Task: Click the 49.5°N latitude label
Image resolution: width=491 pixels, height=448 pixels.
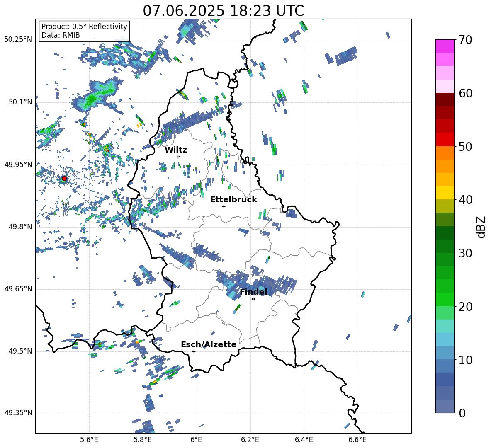Action: point(20,351)
